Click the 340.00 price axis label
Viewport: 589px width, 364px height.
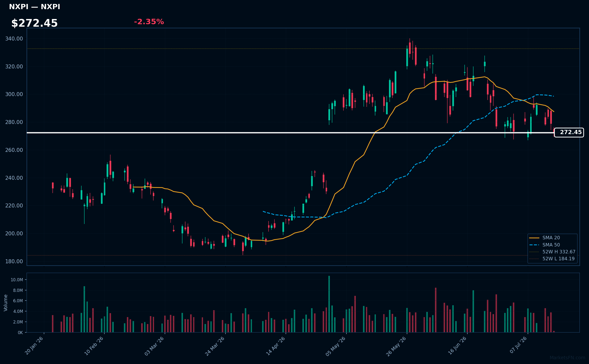[14, 39]
